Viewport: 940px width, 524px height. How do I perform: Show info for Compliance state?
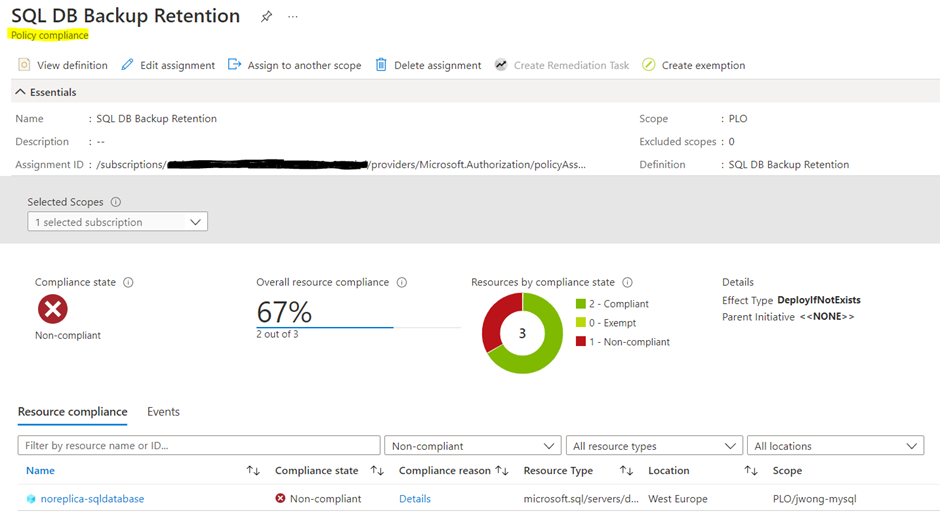pos(128,282)
